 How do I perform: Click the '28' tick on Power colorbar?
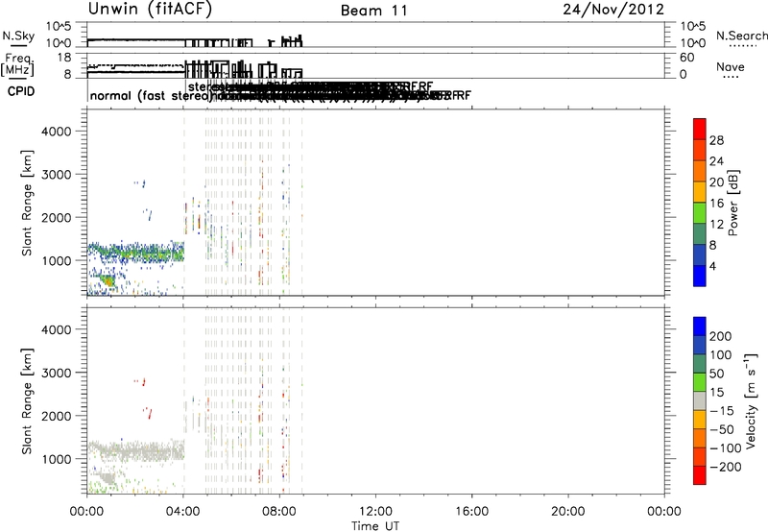click(x=716, y=140)
